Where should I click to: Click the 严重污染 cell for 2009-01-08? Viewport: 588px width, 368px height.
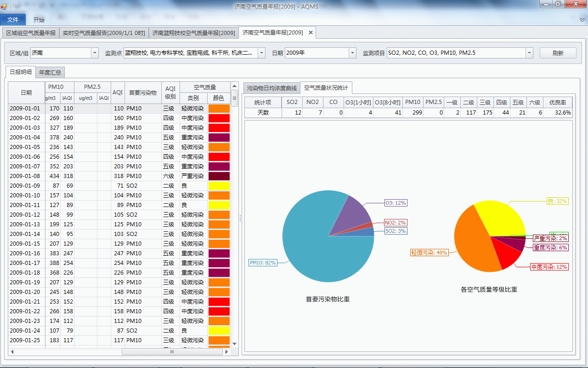pos(193,176)
